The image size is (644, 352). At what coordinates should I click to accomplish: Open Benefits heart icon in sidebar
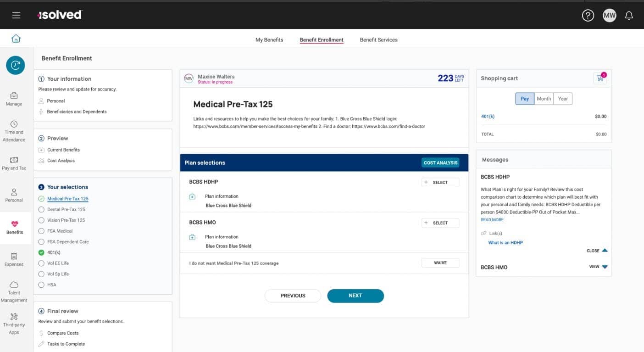click(15, 224)
